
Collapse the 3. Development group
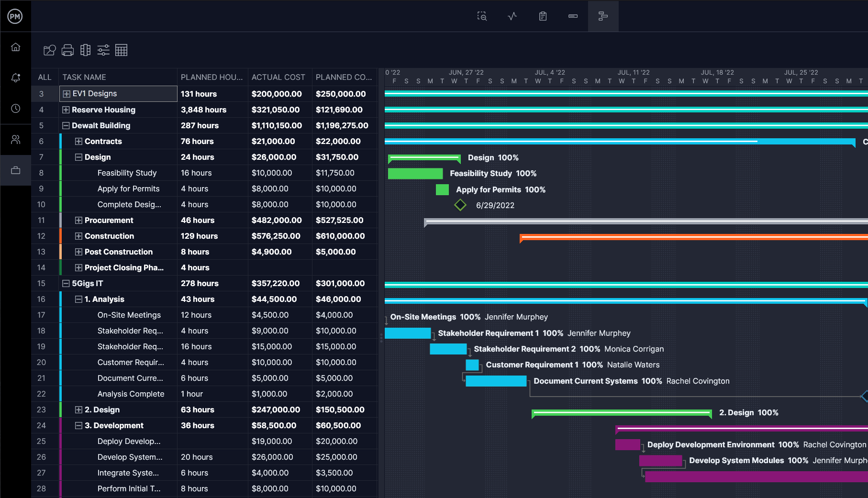click(x=78, y=426)
